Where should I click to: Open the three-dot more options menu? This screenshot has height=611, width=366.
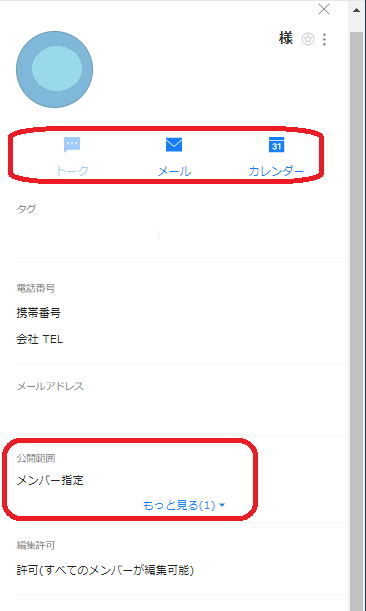coord(324,39)
